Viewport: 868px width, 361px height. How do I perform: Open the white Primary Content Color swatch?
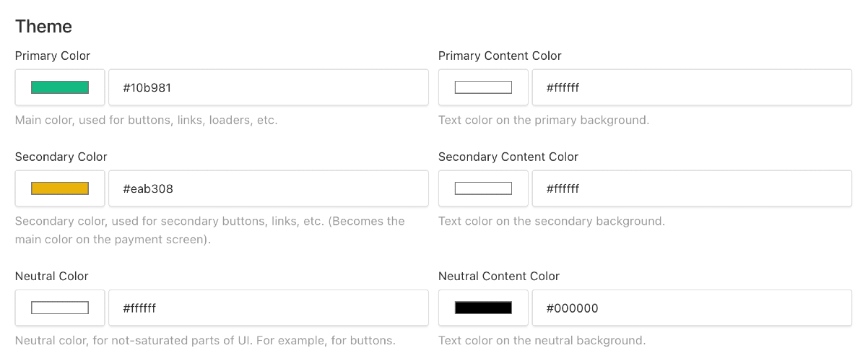483,87
